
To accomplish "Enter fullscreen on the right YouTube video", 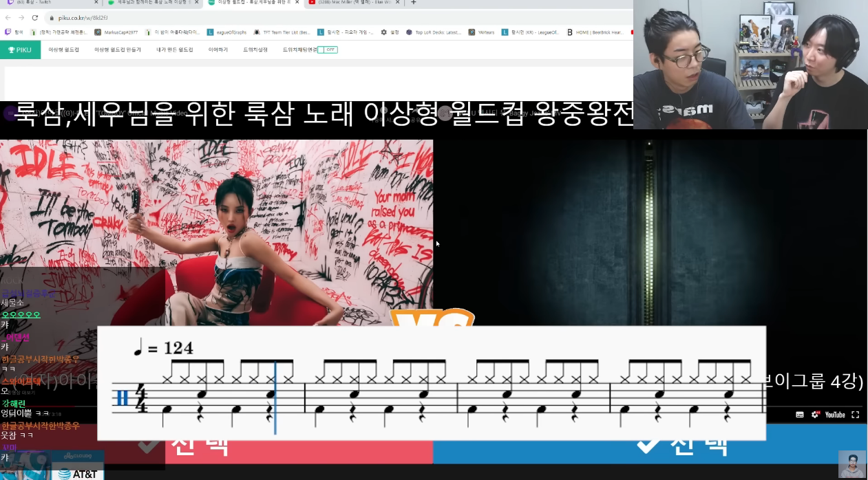I will tap(856, 415).
